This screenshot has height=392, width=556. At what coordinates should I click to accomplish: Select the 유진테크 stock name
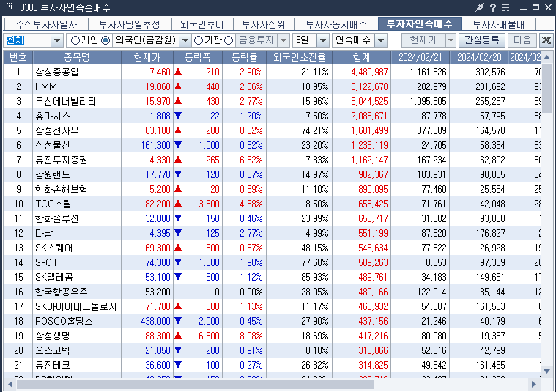(53, 365)
